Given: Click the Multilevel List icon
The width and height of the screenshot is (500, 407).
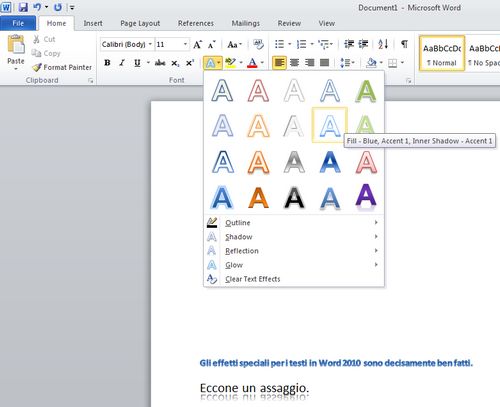Looking at the screenshot, I should click(324, 44).
